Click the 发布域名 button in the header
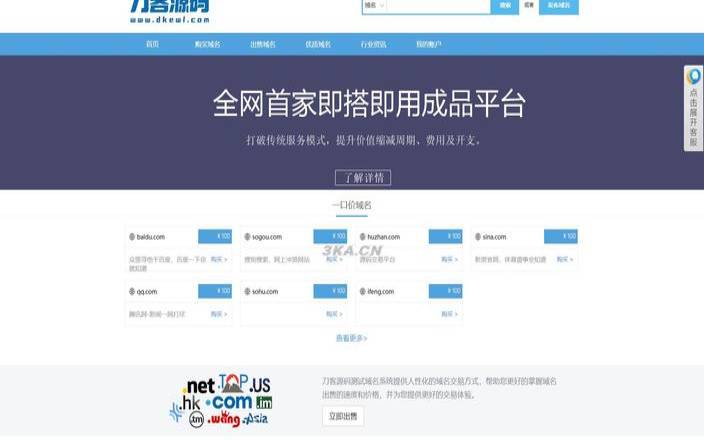This screenshot has width=704, height=440. [559, 5]
